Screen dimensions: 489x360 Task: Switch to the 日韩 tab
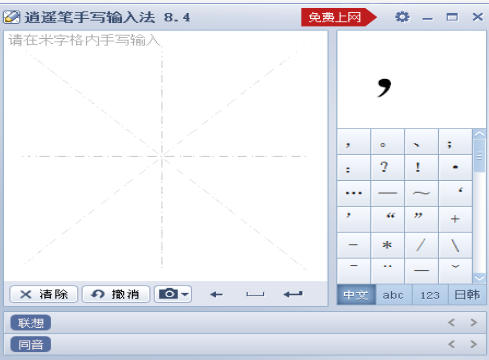467,295
